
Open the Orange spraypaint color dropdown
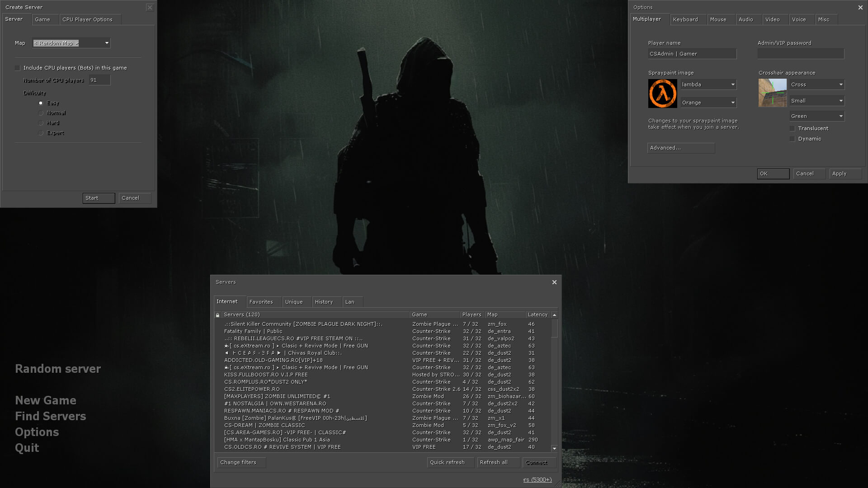tap(708, 103)
